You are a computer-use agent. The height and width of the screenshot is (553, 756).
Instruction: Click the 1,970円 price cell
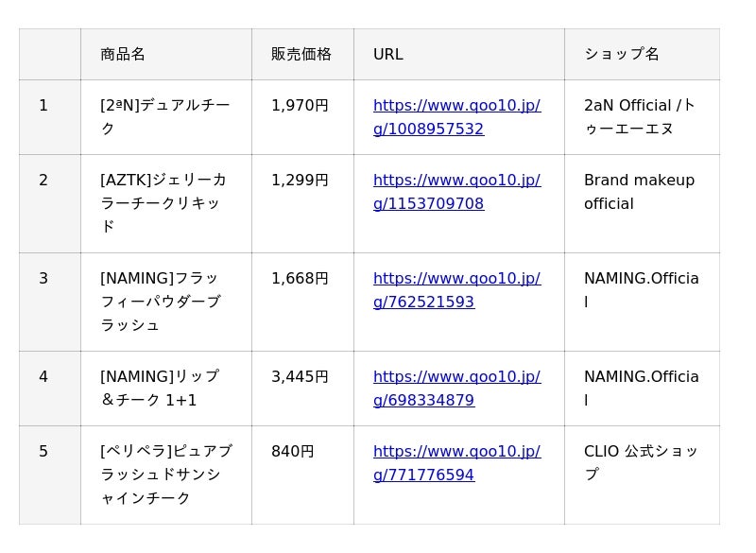[x=300, y=106]
